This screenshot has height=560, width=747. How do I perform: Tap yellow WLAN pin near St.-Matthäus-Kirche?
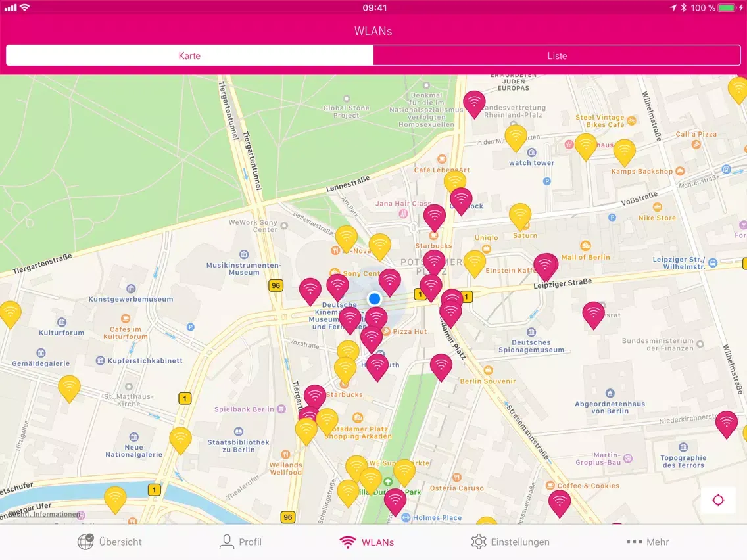point(69,388)
